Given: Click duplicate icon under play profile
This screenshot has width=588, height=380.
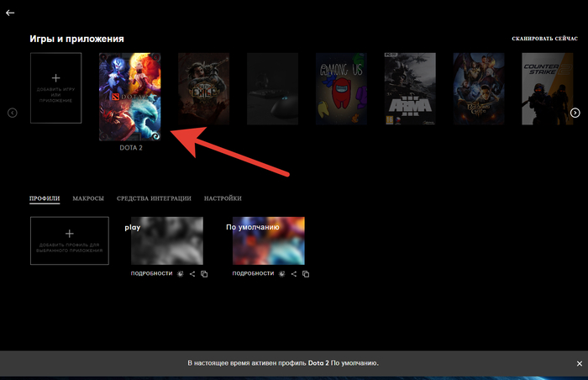Looking at the screenshot, I should 204,274.
